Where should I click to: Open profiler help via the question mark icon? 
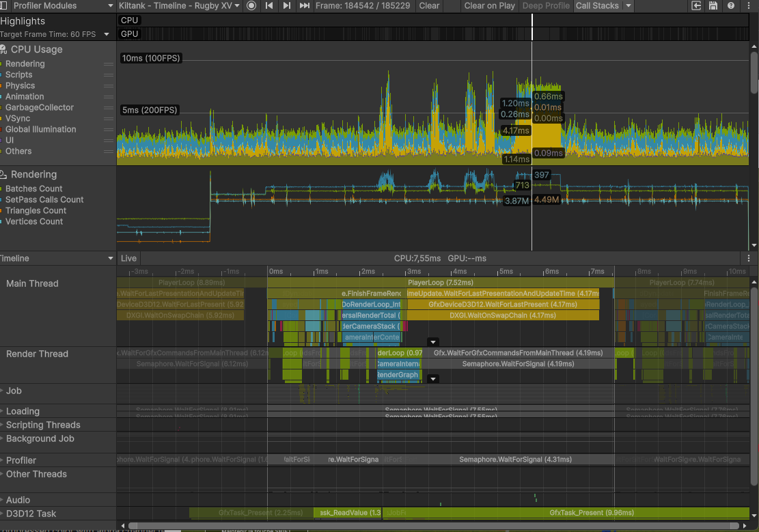click(x=730, y=6)
